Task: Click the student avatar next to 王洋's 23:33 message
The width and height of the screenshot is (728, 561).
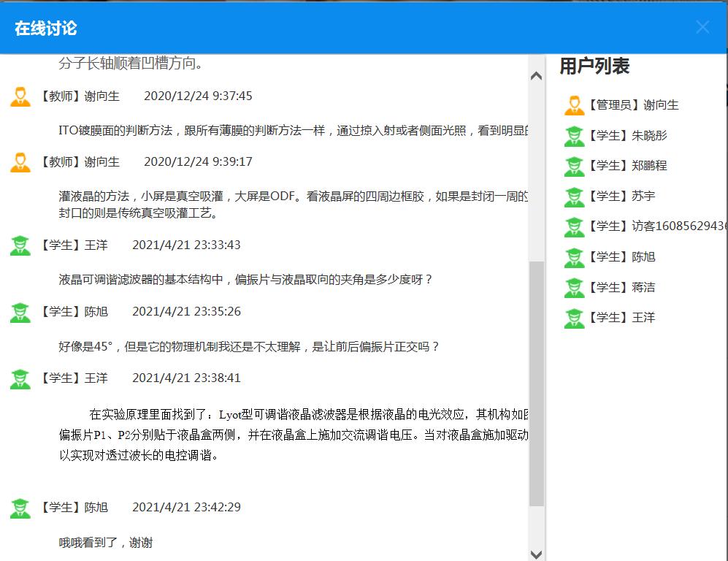Action: [20, 244]
